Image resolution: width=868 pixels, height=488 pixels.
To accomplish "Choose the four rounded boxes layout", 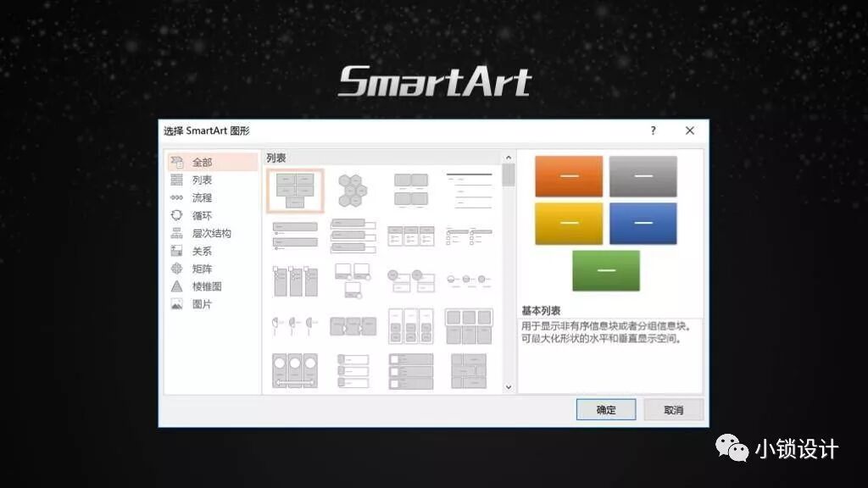I will 411,191.
